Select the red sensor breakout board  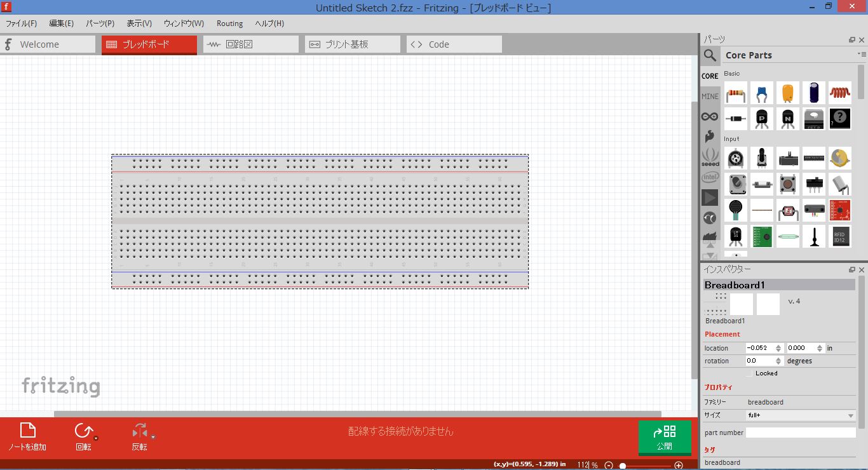pos(840,210)
